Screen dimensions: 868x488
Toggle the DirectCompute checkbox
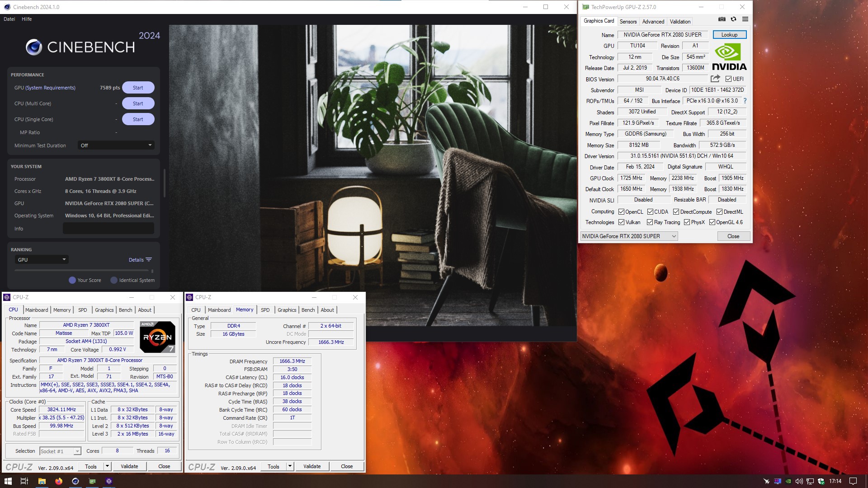pos(676,212)
